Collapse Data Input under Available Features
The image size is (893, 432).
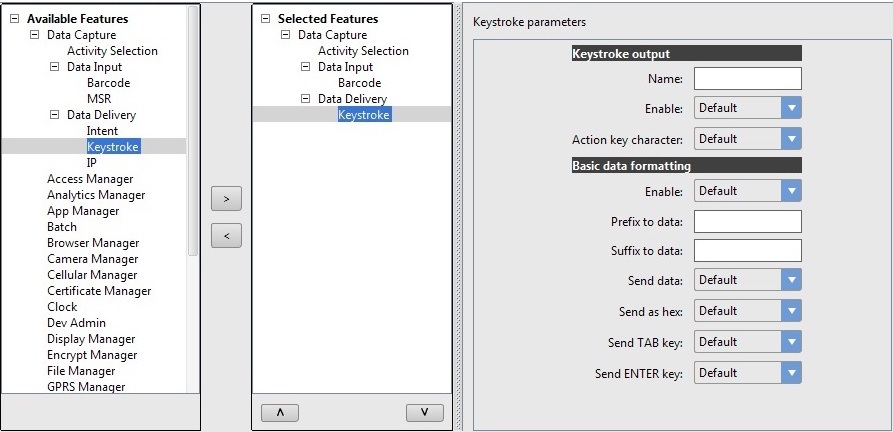(55, 67)
